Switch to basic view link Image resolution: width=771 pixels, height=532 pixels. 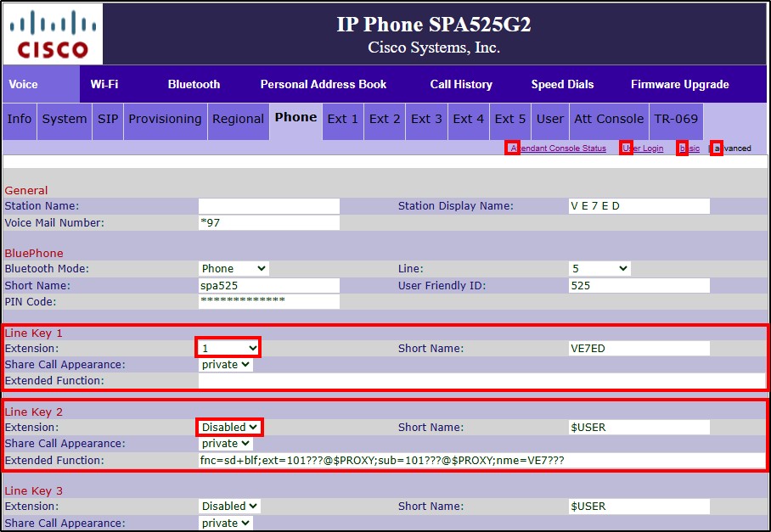click(689, 148)
